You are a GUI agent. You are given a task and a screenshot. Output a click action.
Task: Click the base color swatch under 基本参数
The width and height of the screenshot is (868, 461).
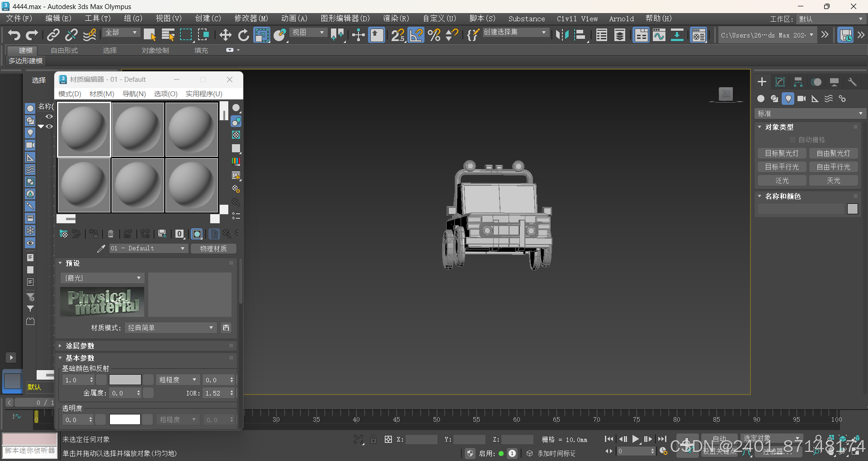[x=125, y=380]
